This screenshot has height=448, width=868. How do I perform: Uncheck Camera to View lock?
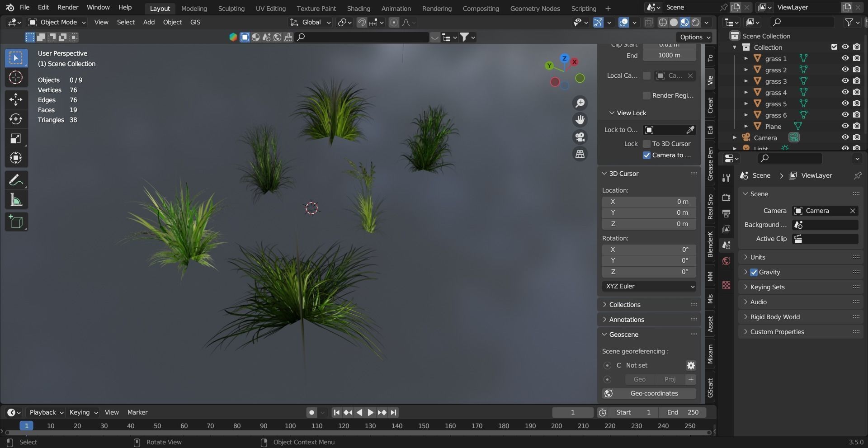tap(646, 155)
